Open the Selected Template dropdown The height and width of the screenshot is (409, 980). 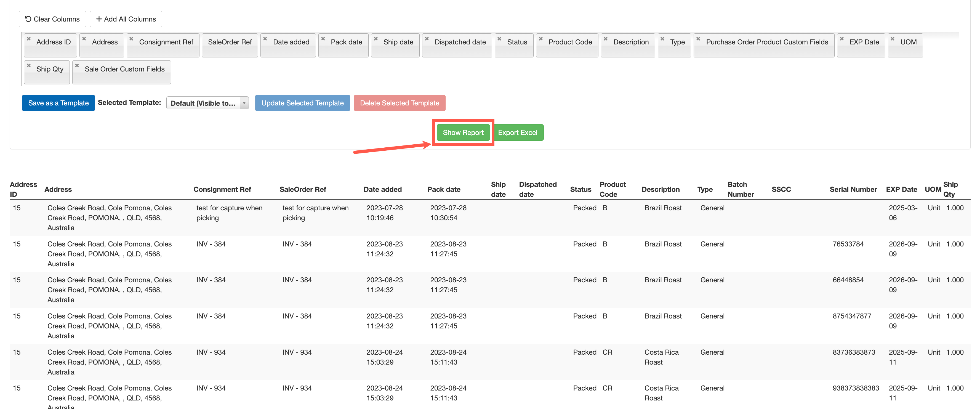coord(203,103)
